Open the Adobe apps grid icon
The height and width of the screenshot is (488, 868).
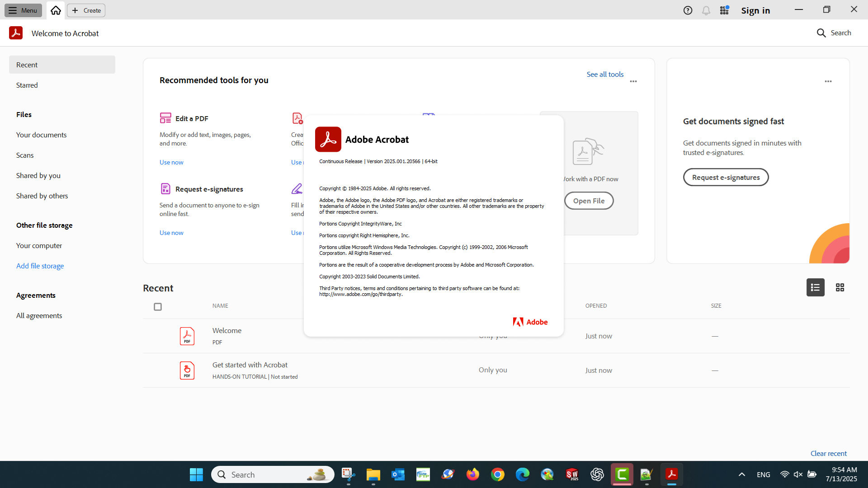[x=724, y=10]
